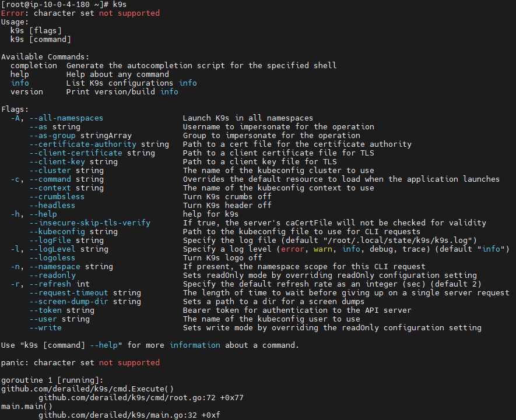Click the '--request-timeout' flag
516x420 pixels.
pos(69,292)
